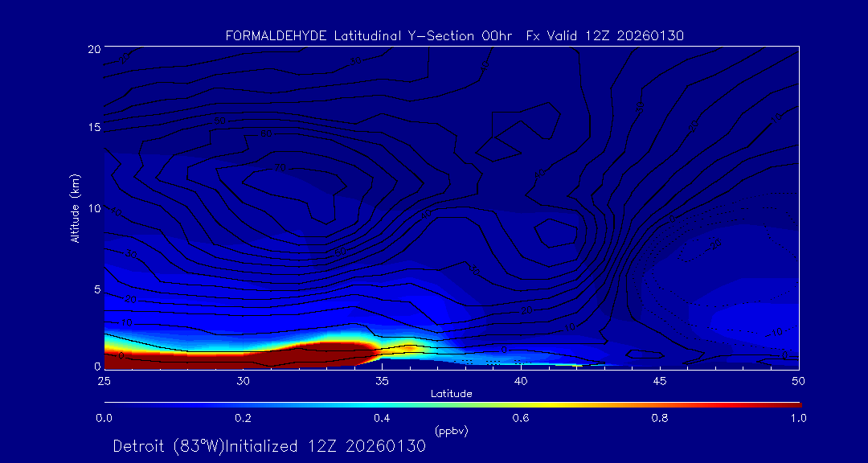The height and width of the screenshot is (463, 868).
Task: Click the 0.6 label under the colorbar
Action: [521, 418]
